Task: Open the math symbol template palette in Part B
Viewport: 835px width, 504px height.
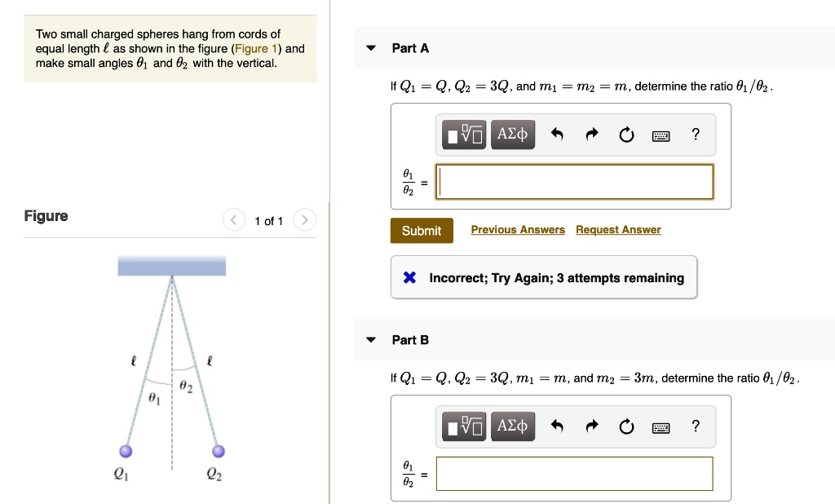Action: point(463,426)
